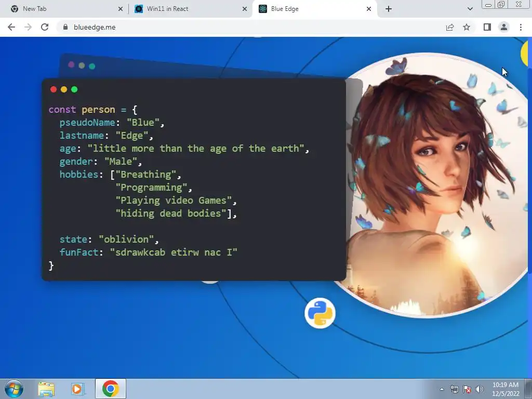Click the "const person" declaration
The height and width of the screenshot is (399, 532).
click(82, 110)
